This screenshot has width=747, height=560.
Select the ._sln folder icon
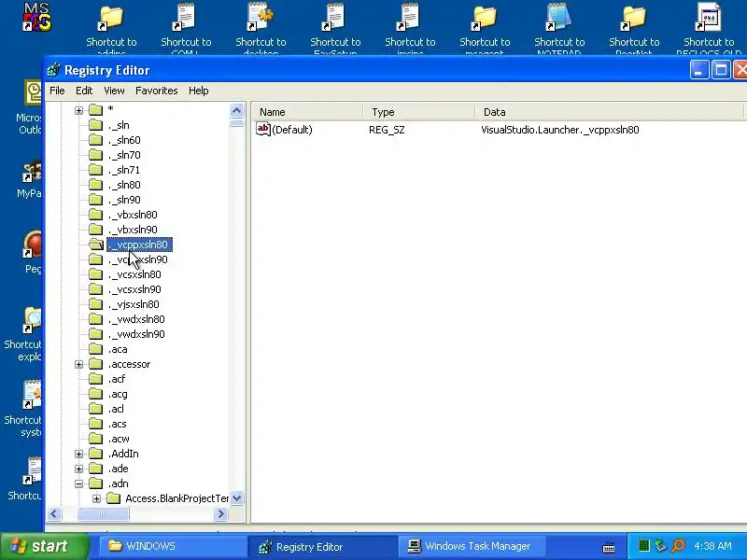[x=96, y=125]
